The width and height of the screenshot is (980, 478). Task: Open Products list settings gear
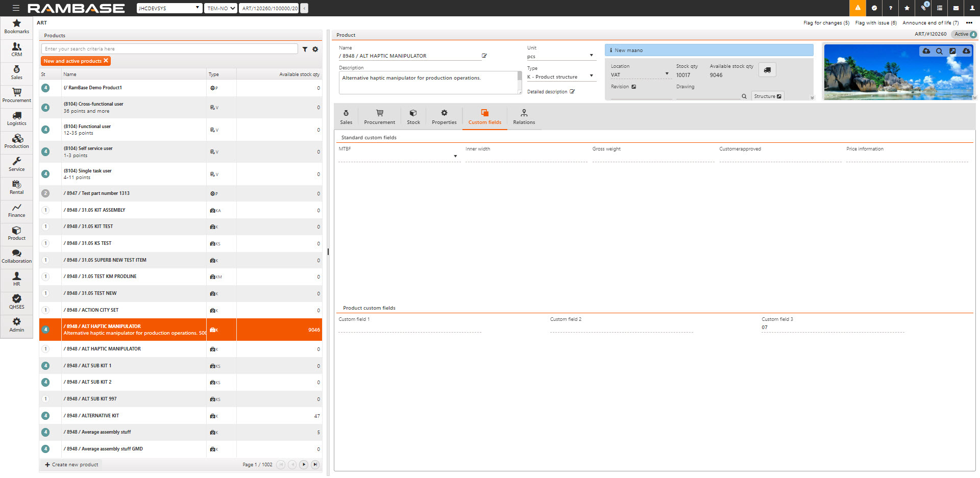315,49
